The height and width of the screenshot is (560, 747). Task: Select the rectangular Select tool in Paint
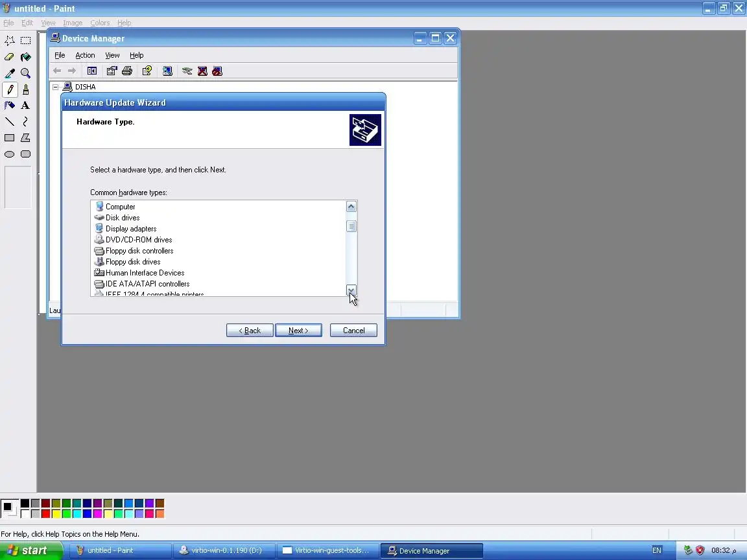(26, 40)
